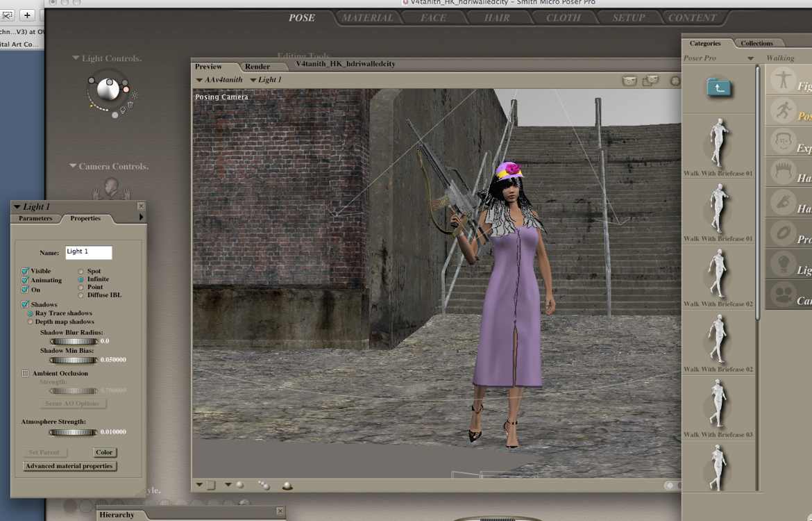This screenshot has height=521, width=812.
Task: Uncheck the Visible checkbox for Light 1
Action: (x=26, y=271)
